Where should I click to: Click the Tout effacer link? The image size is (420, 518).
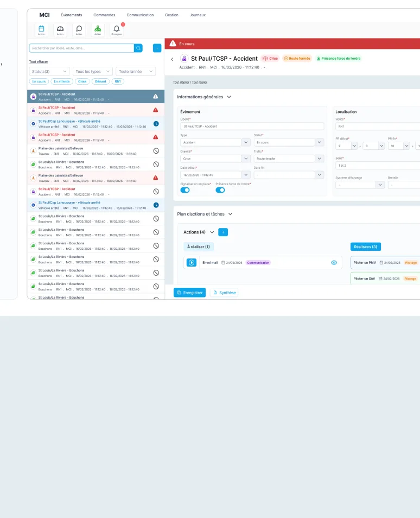[x=39, y=62]
